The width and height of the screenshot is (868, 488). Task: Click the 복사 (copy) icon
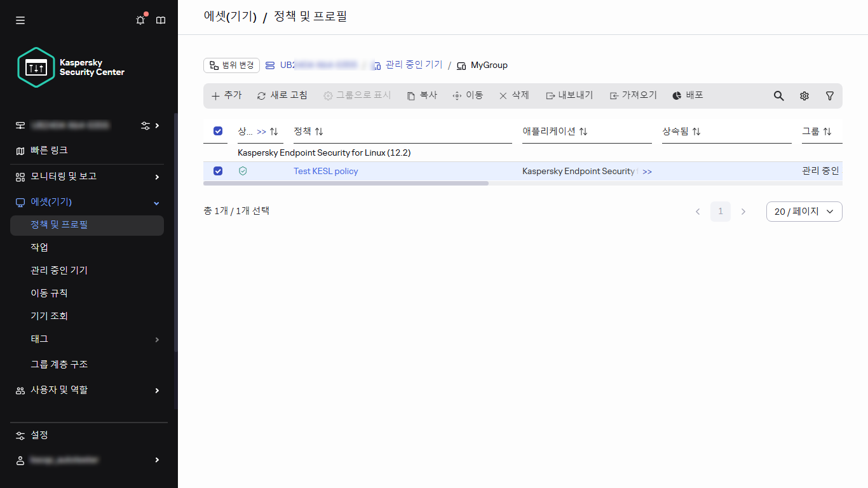[x=421, y=95]
